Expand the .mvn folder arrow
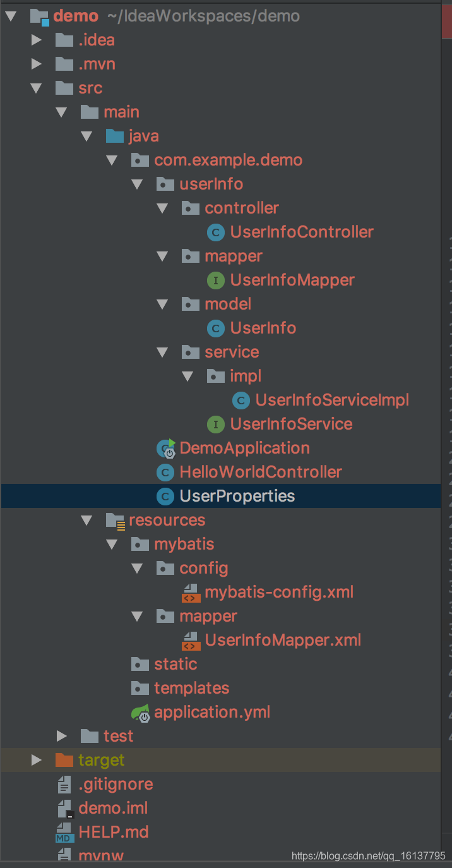 coord(37,64)
